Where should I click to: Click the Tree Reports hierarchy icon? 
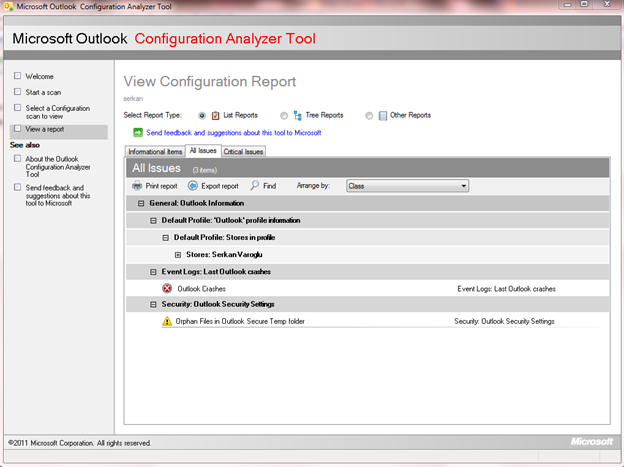298,115
